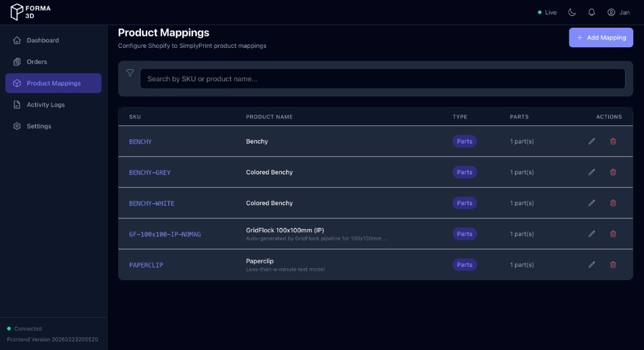Viewport: 644px width, 350px height.
Task: Go to Orders in sidebar
Action: 53,62
